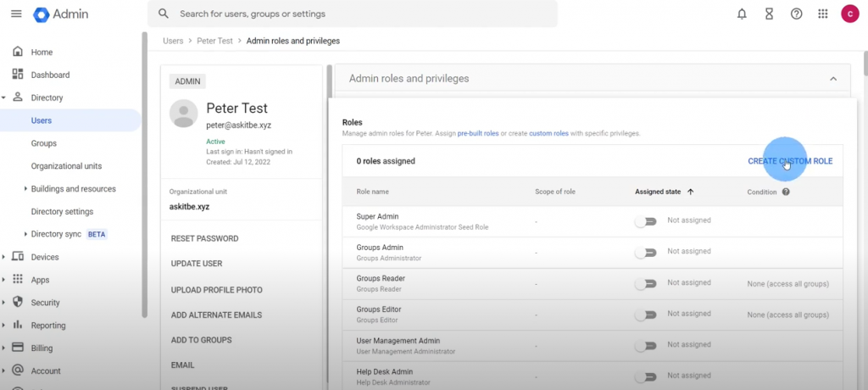Click the hourglass tasks icon

(x=769, y=14)
